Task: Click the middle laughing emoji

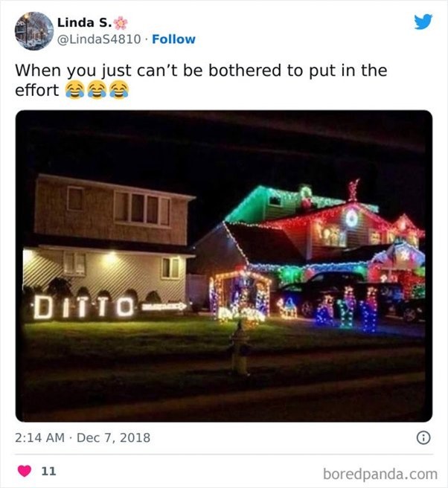Action: click(97, 90)
